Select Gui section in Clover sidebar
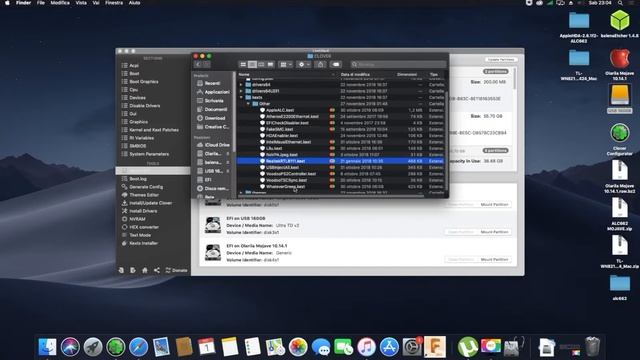 tap(133, 113)
